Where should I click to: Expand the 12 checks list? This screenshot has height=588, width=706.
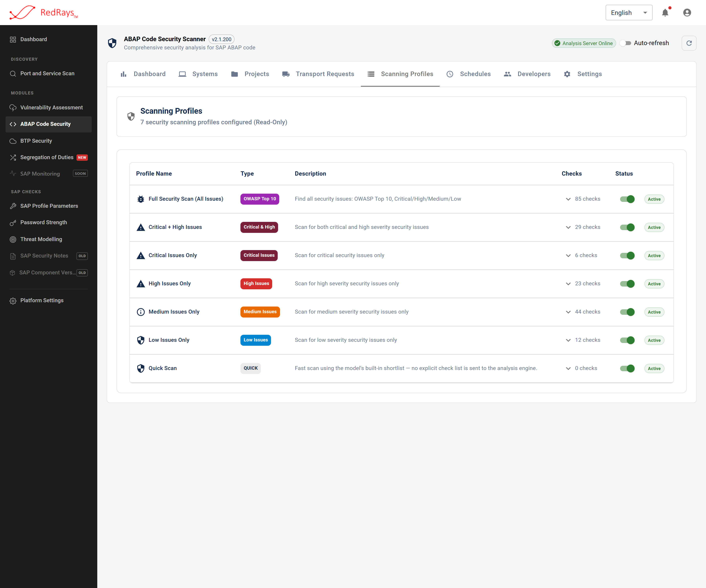tap(568, 340)
